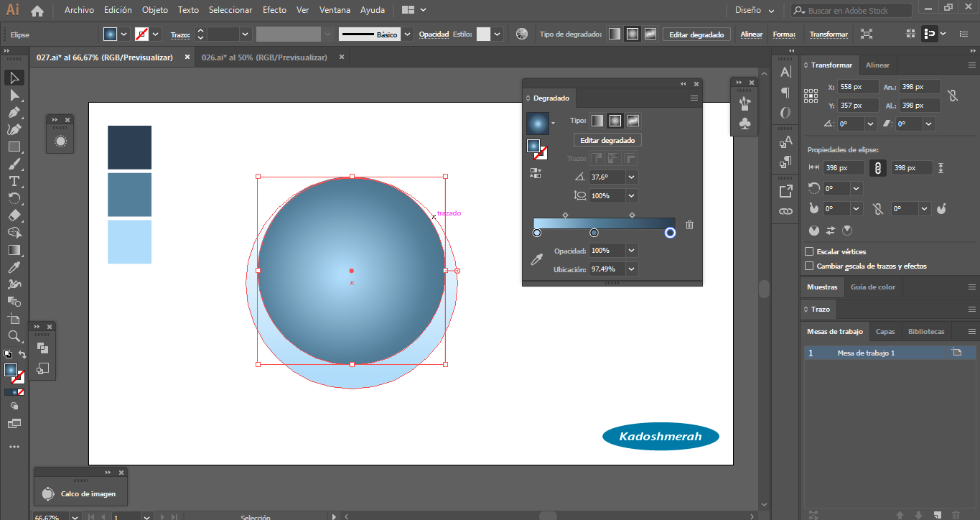The image size is (980, 520).
Task: Toggle constrain pie angles link icon
Action: [877, 209]
